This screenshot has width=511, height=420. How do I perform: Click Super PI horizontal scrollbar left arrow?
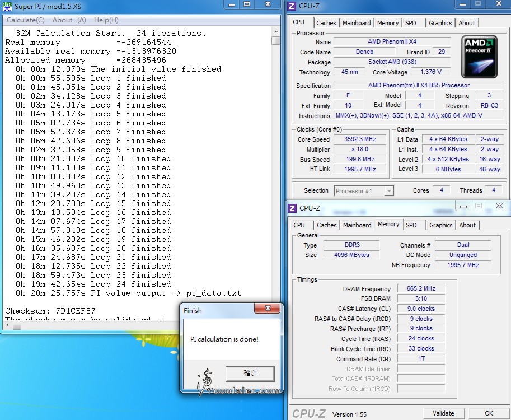pyautogui.click(x=7, y=325)
